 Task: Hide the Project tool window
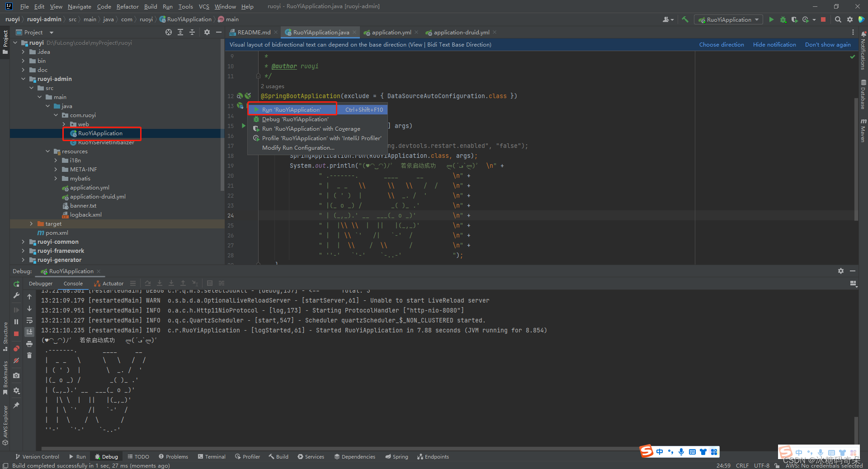[219, 32]
